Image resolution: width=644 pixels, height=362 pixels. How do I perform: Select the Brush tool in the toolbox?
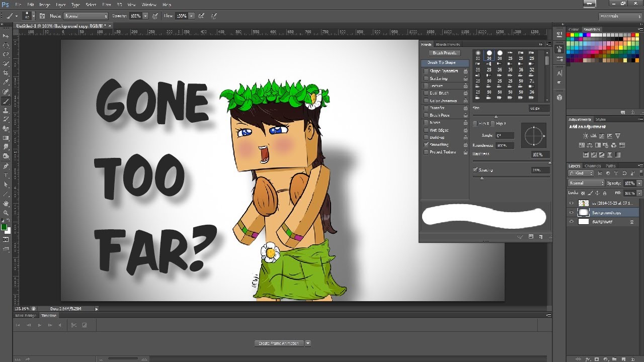click(x=6, y=101)
